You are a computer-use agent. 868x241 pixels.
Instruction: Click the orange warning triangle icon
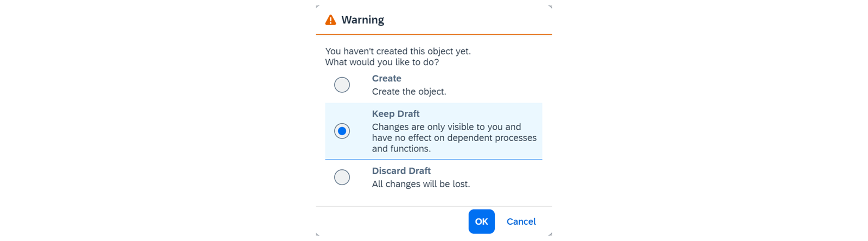click(x=330, y=20)
